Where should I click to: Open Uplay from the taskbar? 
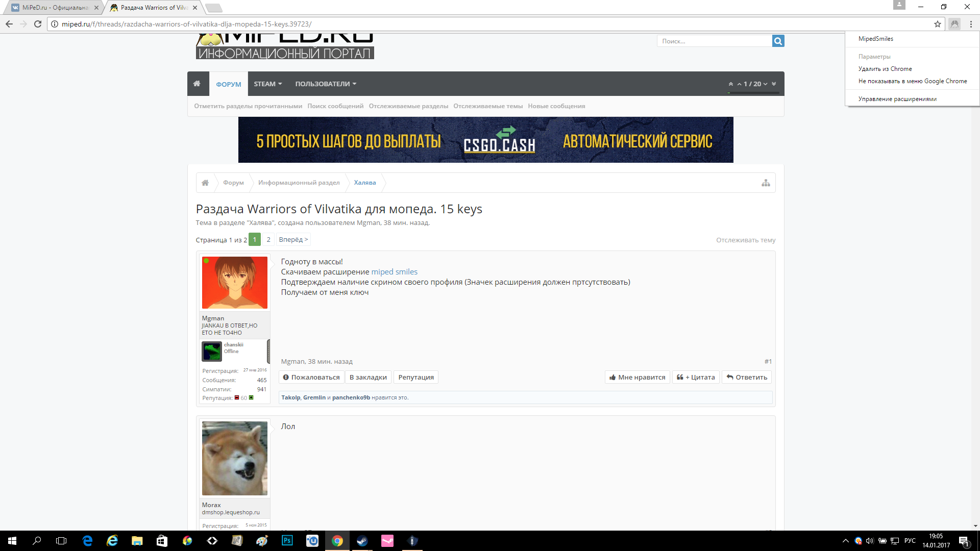(312, 541)
